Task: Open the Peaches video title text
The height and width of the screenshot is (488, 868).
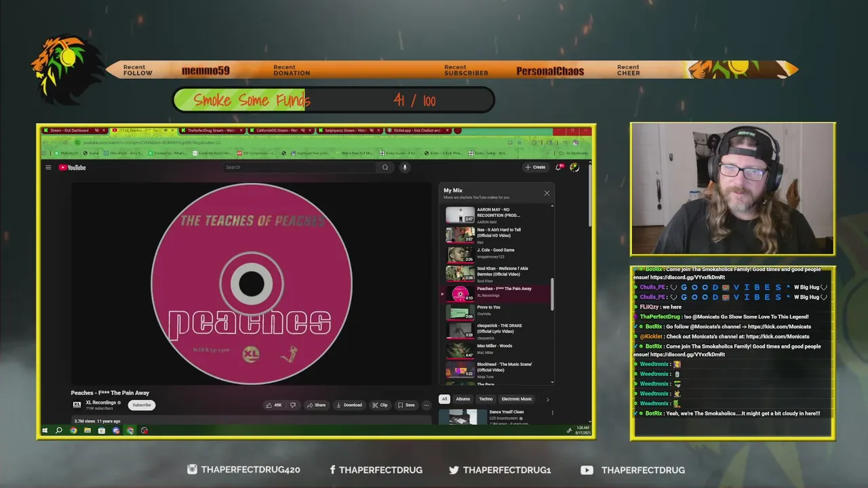Action: [x=110, y=393]
